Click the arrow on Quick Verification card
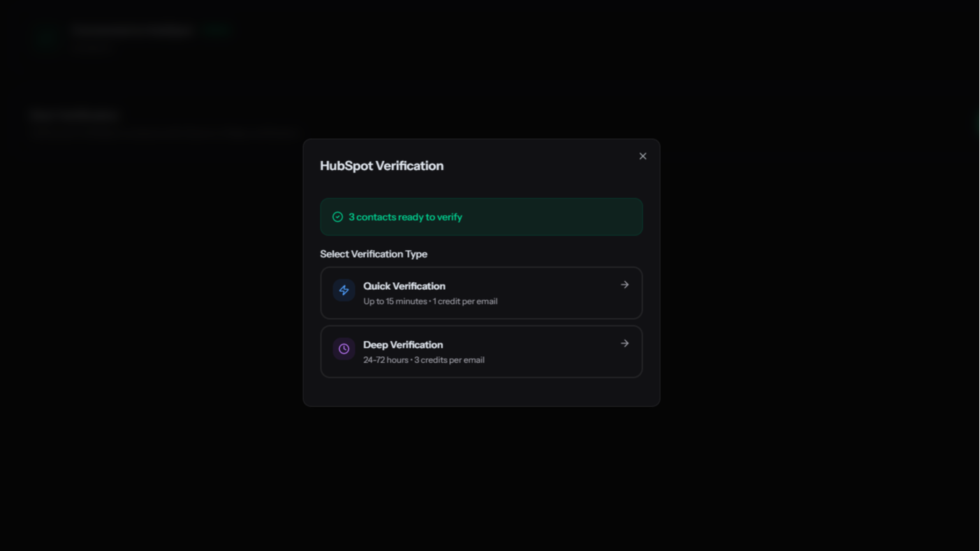The height and width of the screenshot is (551, 980). click(624, 285)
